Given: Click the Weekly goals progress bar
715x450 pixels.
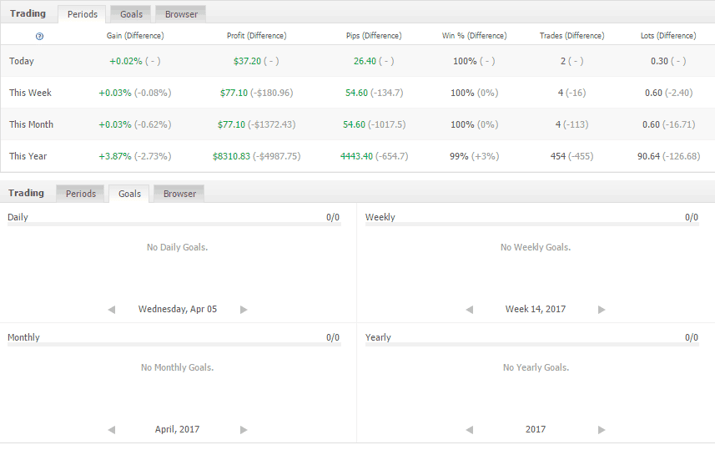Looking at the screenshot, I should click(x=531, y=225).
